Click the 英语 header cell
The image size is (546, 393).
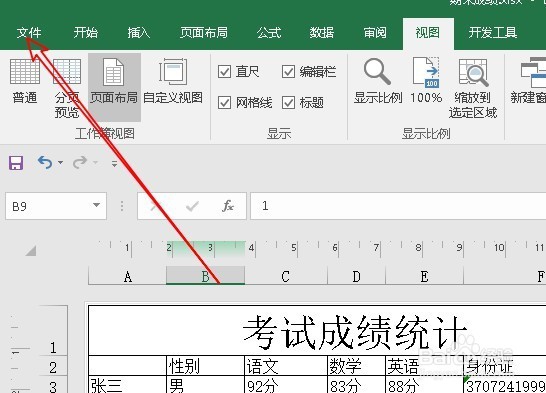424,366
